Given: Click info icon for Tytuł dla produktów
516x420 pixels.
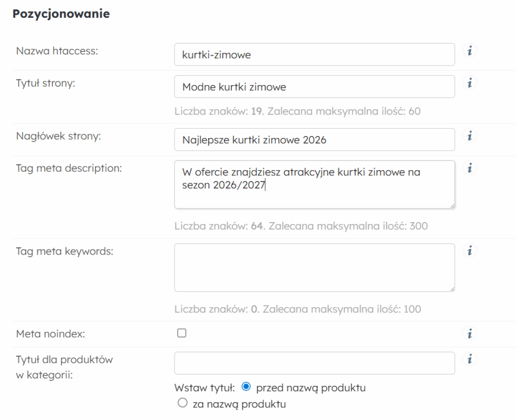Looking at the screenshot, I should tap(470, 360).
